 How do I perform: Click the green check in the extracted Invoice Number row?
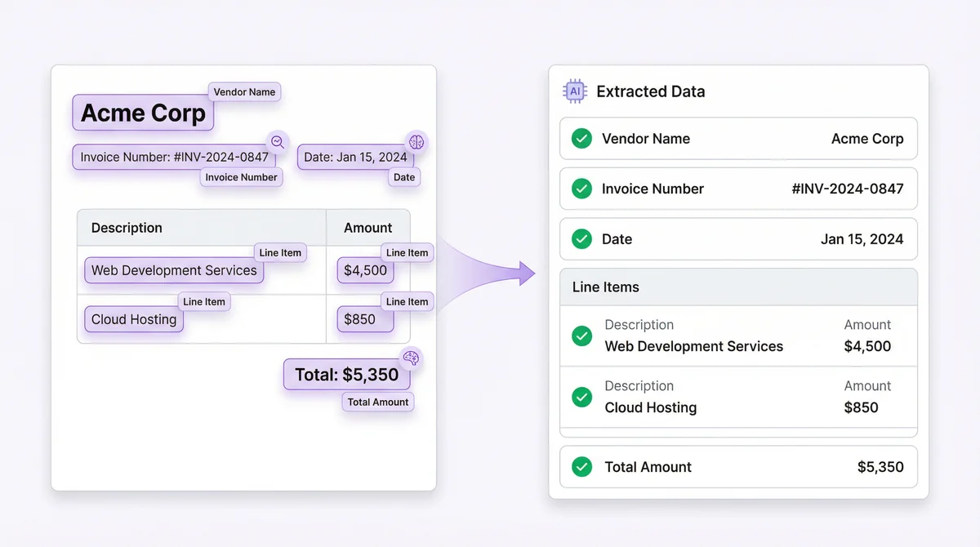click(581, 189)
